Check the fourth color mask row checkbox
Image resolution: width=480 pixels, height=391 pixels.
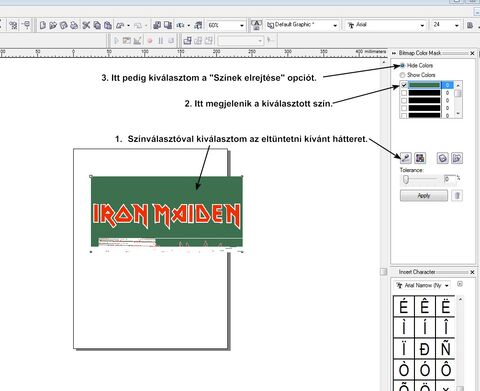click(404, 108)
